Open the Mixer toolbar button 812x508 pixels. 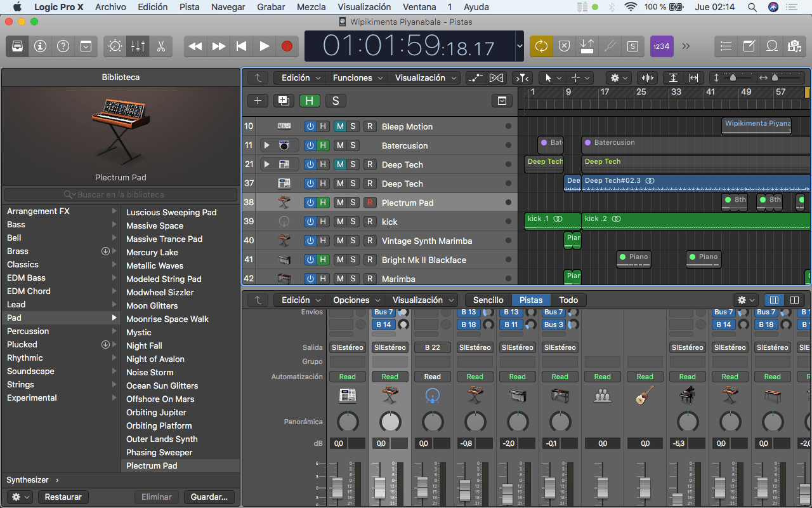pyautogui.click(x=138, y=46)
